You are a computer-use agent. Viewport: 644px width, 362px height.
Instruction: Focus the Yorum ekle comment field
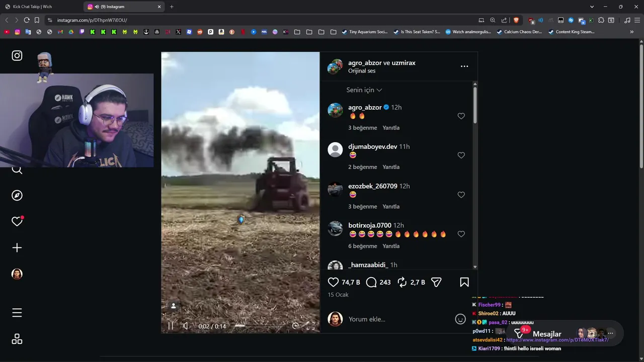400,319
